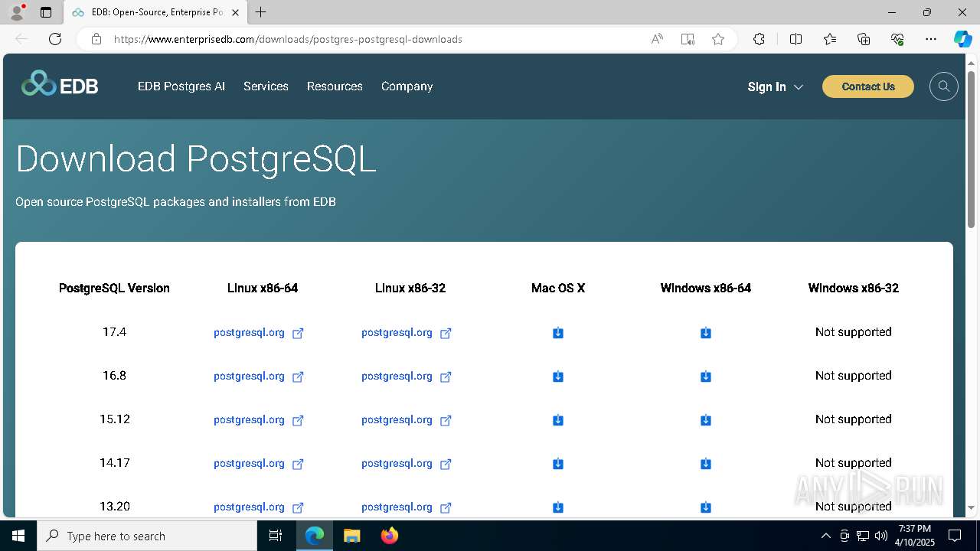Close the EDB browser tab
980x551 pixels.
235,12
